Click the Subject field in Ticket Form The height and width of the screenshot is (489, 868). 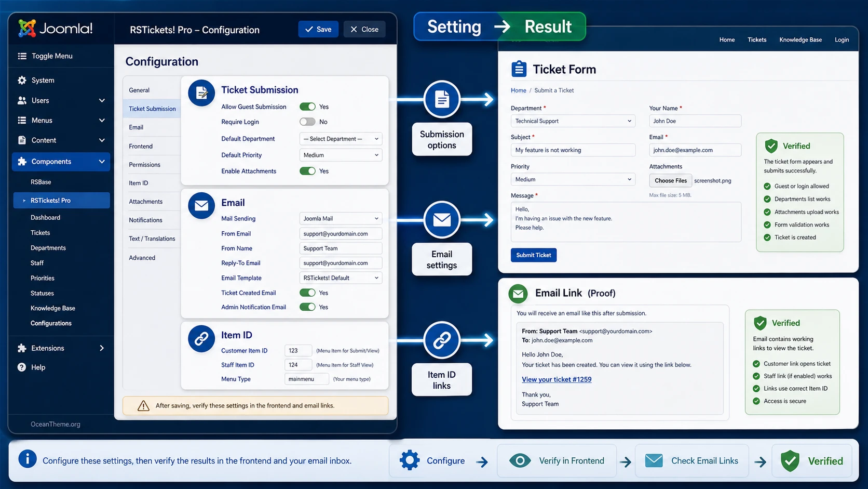point(573,150)
